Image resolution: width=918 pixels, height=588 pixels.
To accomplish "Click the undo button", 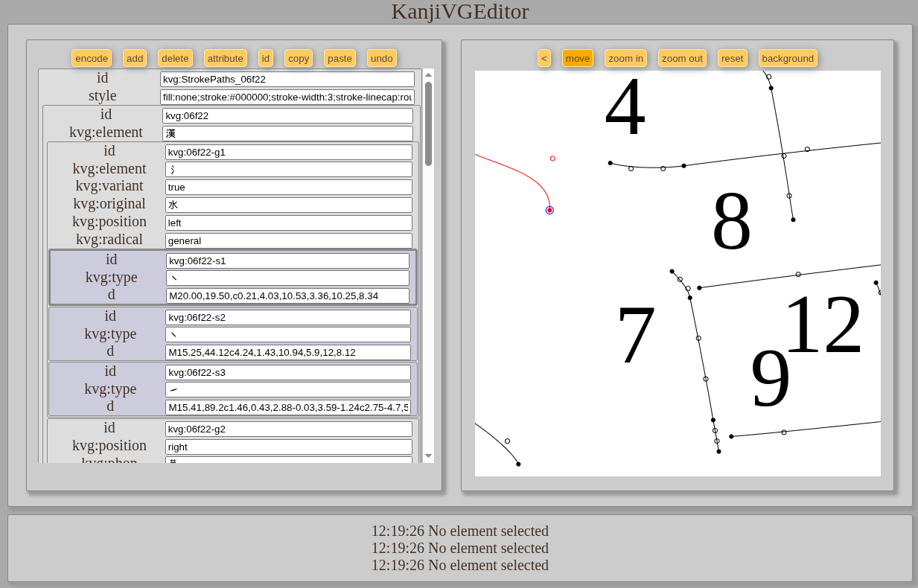I will point(382,58).
